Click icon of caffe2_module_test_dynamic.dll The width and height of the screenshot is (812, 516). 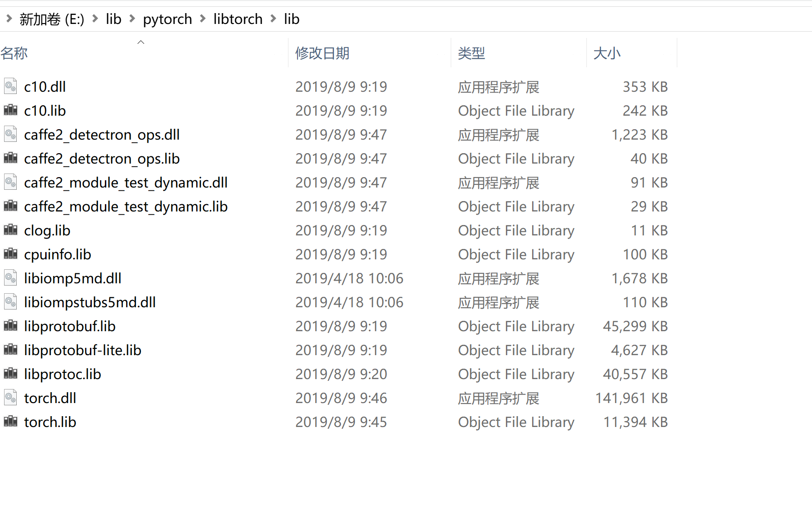[x=10, y=182]
